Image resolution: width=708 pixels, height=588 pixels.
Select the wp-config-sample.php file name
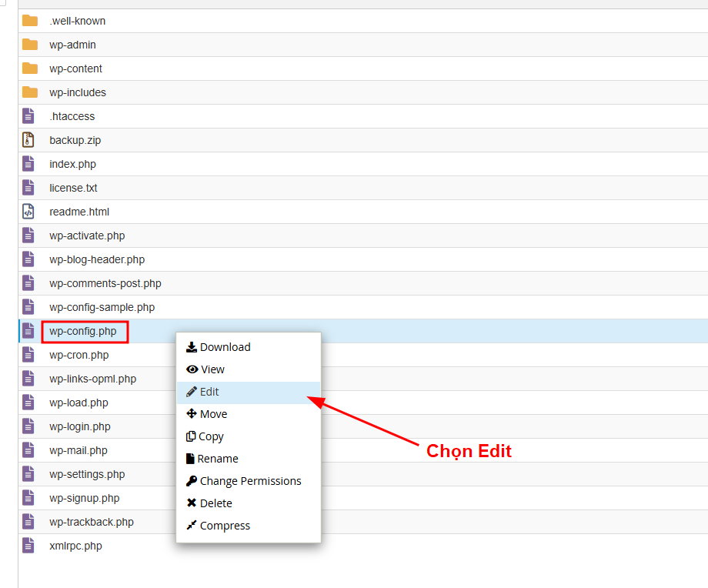(x=102, y=308)
